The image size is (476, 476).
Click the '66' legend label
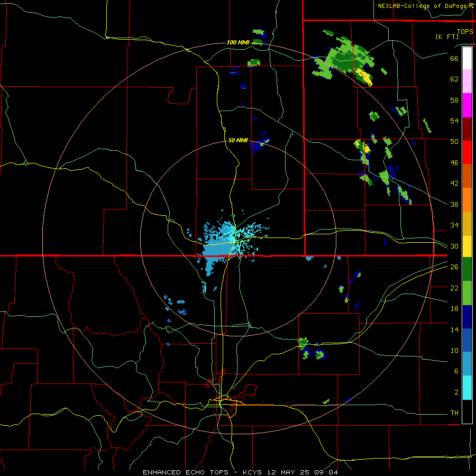[x=454, y=58]
